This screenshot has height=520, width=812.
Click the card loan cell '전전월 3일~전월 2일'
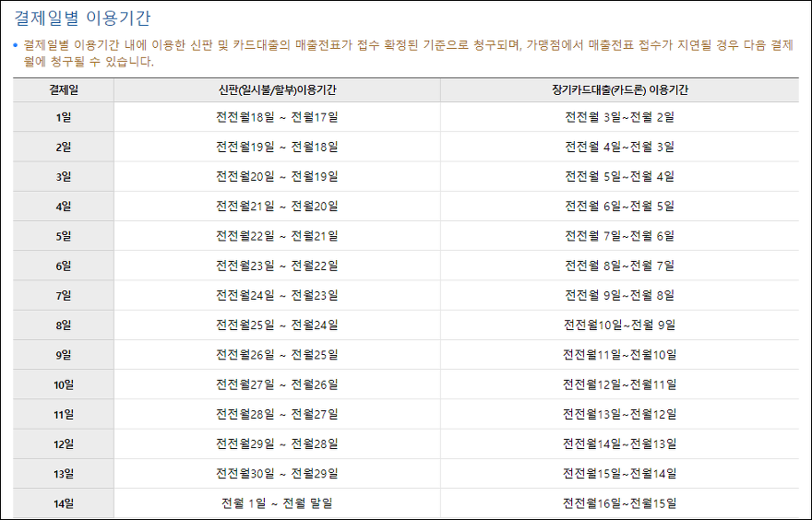click(620, 117)
